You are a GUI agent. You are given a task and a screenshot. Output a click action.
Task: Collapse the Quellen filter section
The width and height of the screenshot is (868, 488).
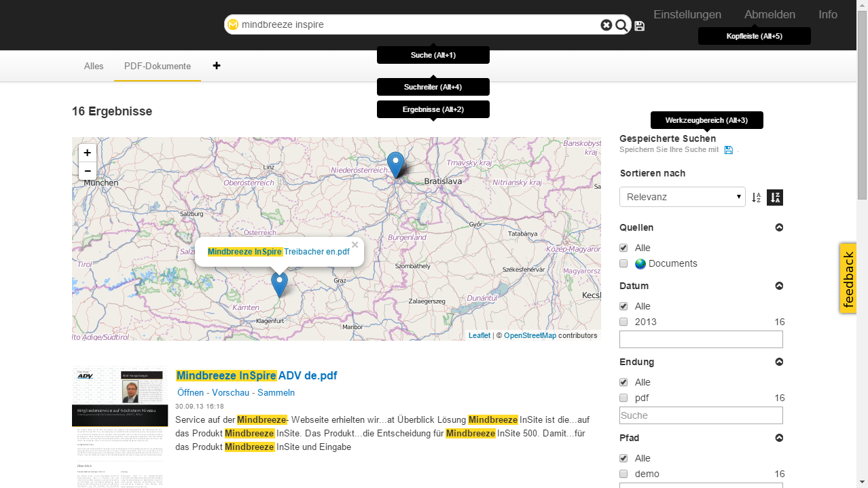pyautogui.click(x=780, y=227)
